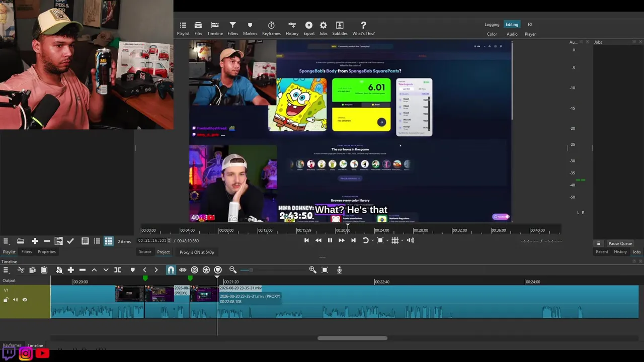Toggle player looping
Image resolution: width=644 pixels, height=362 pixels.
366,240
